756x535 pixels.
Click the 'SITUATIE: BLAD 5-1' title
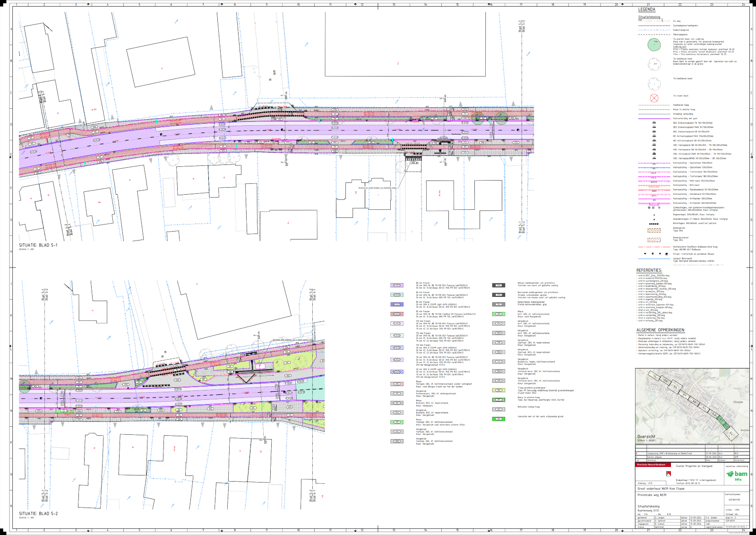click(38, 245)
